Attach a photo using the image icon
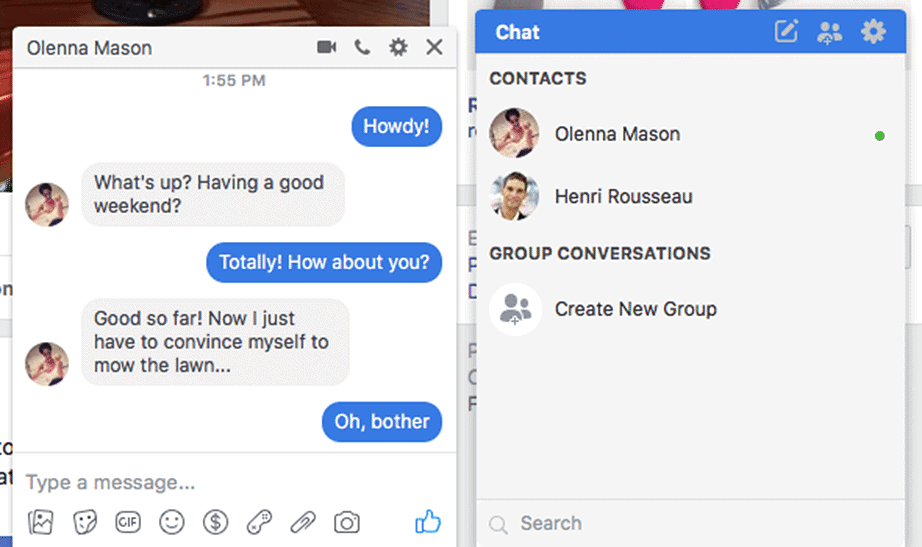 pyautogui.click(x=41, y=521)
